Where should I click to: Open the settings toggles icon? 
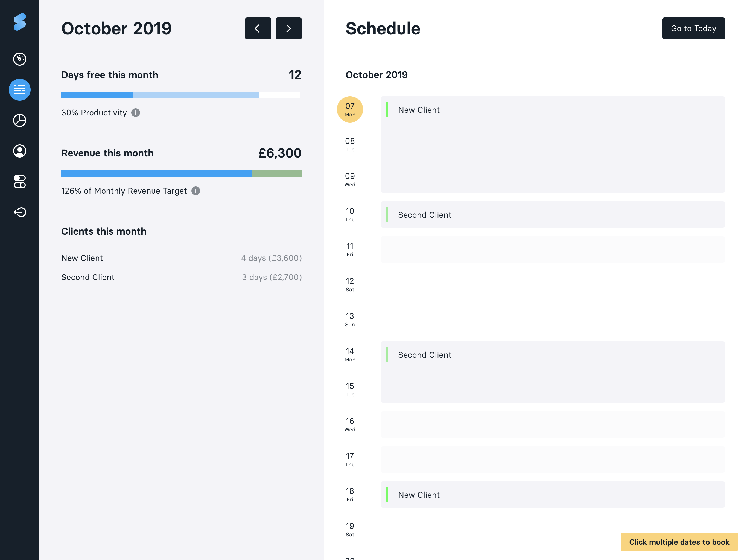[x=20, y=182]
